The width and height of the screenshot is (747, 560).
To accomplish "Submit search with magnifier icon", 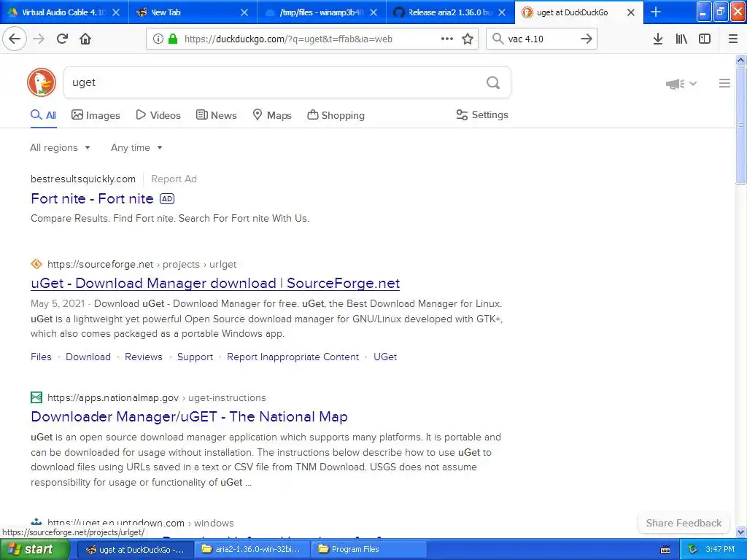I will click(493, 82).
